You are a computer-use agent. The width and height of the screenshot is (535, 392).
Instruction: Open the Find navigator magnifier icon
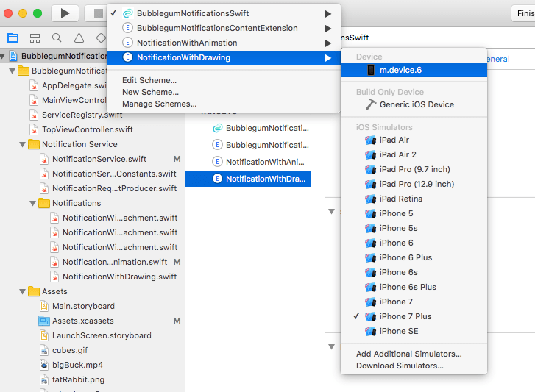[57, 38]
